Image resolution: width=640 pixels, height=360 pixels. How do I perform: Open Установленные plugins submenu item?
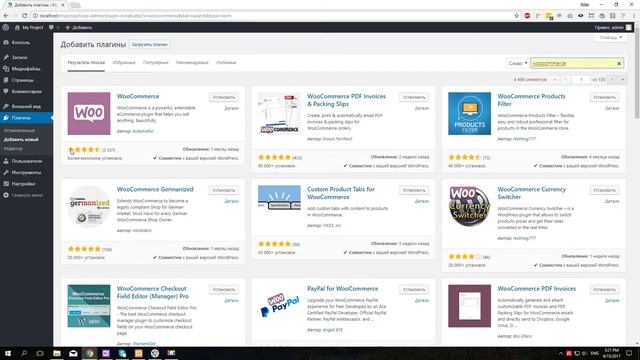(19, 131)
